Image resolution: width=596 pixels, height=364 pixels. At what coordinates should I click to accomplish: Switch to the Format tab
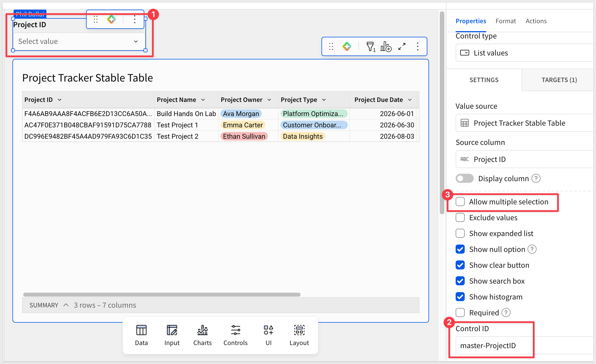click(505, 21)
